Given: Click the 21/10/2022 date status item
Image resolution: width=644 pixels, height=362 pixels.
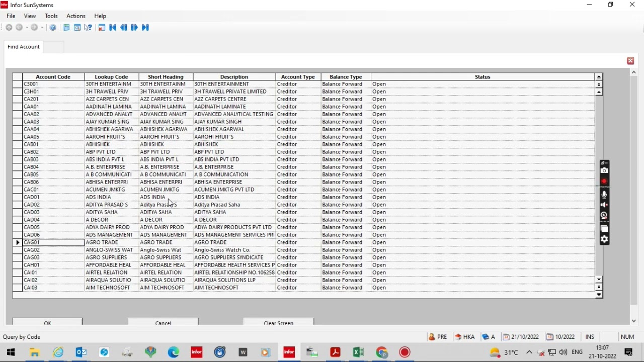Looking at the screenshot, I should [x=522, y=337].
